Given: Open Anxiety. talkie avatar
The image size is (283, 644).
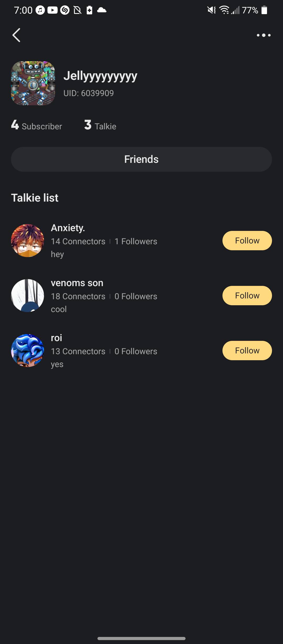Looking at the screenshot, I should [28, 241].
